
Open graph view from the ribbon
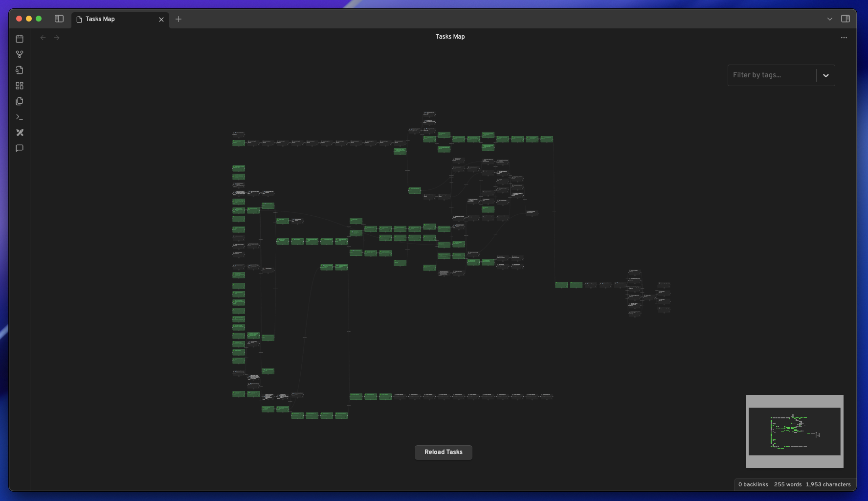20,54
